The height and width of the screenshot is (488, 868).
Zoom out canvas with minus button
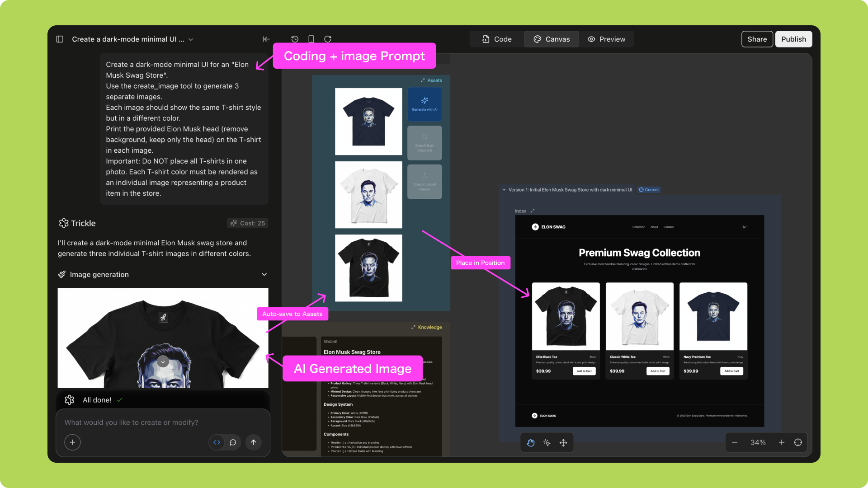point(735,442)
